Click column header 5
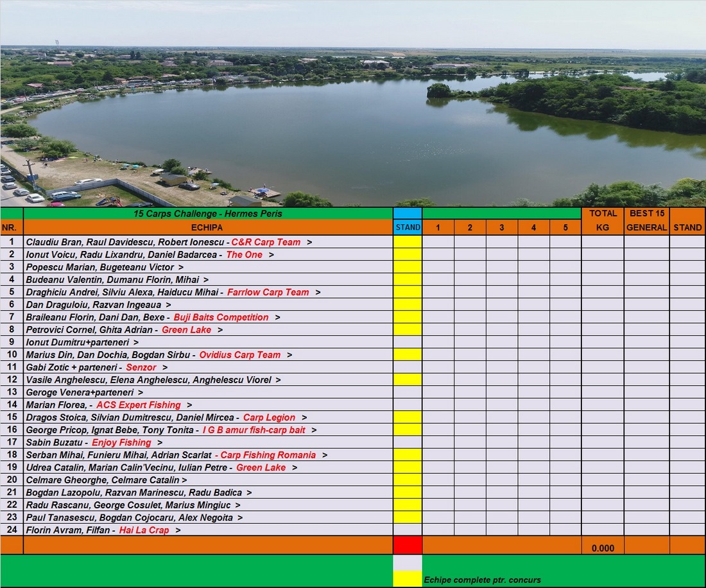The height and width of the screenshot is (588, 706). point(565,227)
